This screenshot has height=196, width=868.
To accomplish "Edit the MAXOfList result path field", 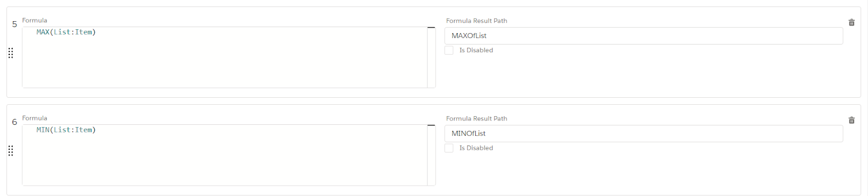I will click(x=643, y=36).
